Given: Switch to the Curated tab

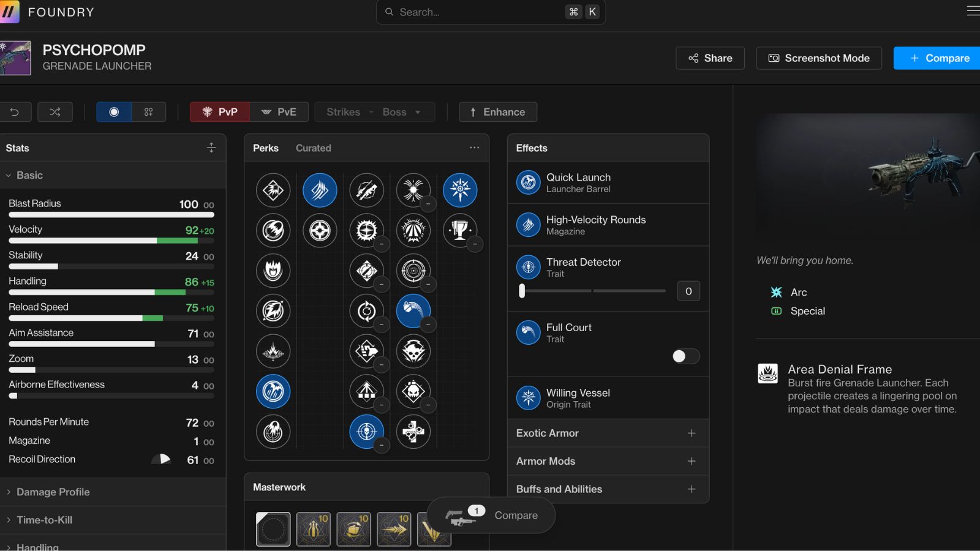Looking at the screenshot, I should (314, 148).
